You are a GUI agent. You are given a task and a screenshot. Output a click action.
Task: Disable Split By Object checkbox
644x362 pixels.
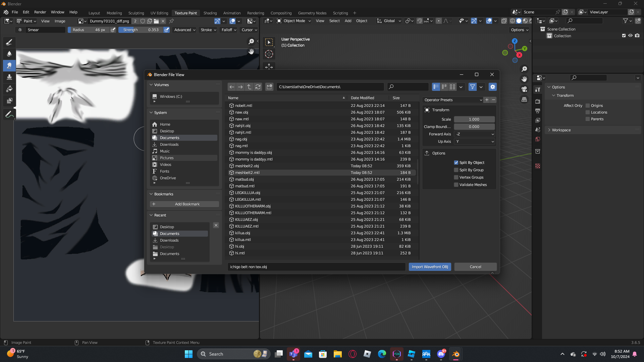[x=456, y=163]
